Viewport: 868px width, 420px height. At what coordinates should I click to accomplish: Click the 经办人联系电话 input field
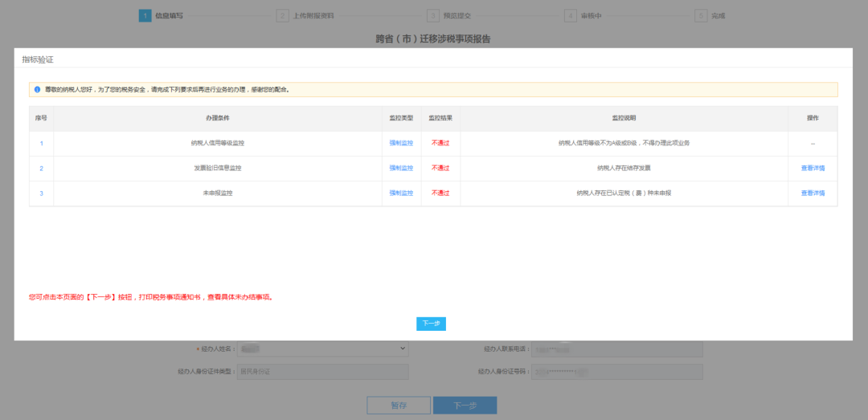click(616, 349)
